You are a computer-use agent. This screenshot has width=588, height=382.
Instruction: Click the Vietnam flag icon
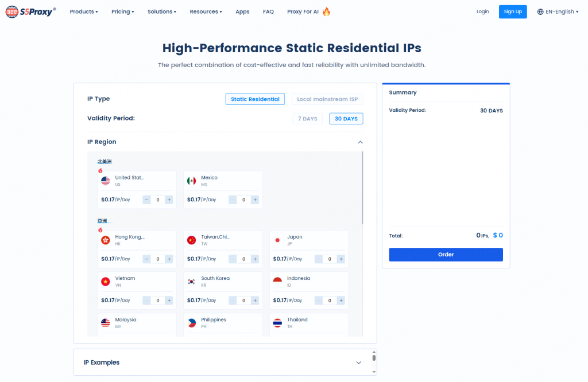tap(106, 282)
